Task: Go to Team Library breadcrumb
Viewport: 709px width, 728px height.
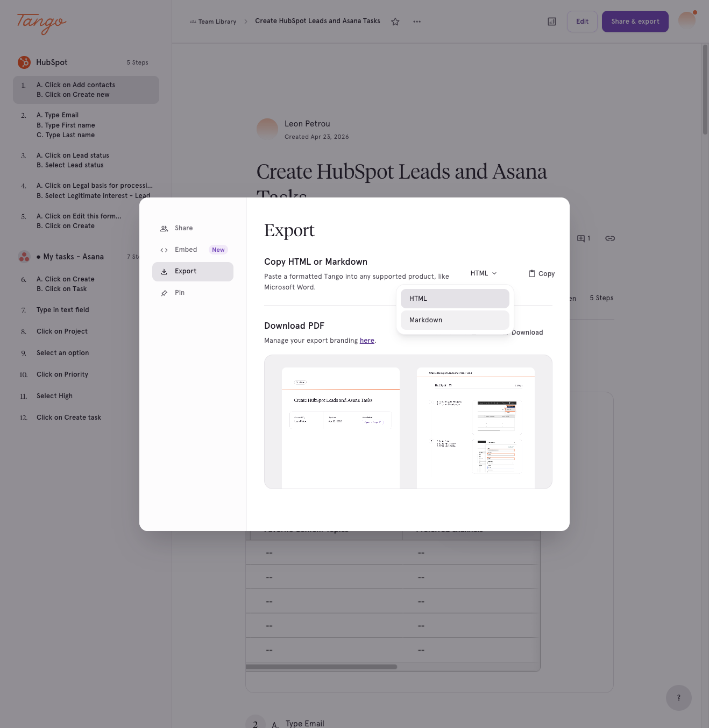Action: tap(213, 22)
